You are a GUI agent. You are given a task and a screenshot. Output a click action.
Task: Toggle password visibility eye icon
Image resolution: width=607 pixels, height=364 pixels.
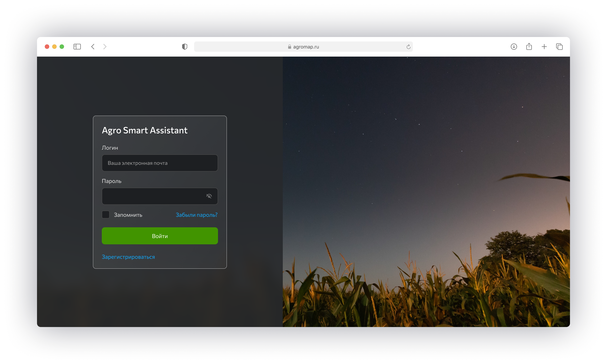point(209,196)
